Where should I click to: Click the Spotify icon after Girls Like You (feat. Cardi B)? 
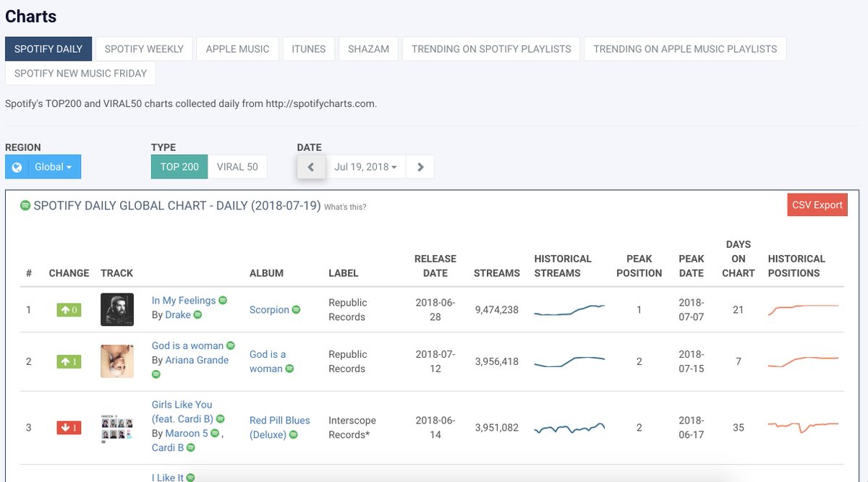(221, 418)
